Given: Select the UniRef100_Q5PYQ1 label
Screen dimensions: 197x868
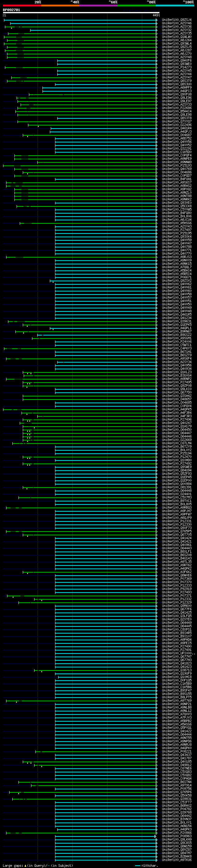Looking at the screenshot, I should [177, 728].
